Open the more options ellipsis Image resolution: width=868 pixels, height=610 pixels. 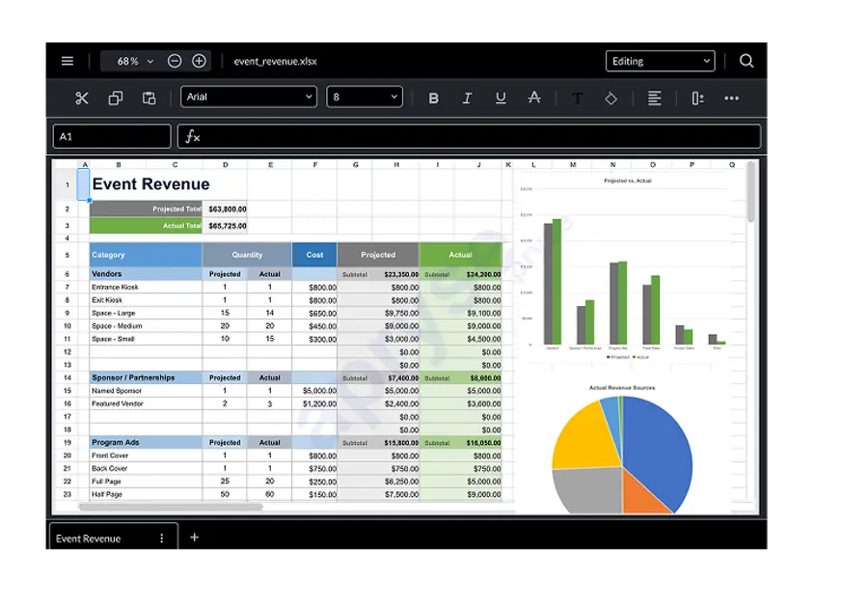click(731, 98)
